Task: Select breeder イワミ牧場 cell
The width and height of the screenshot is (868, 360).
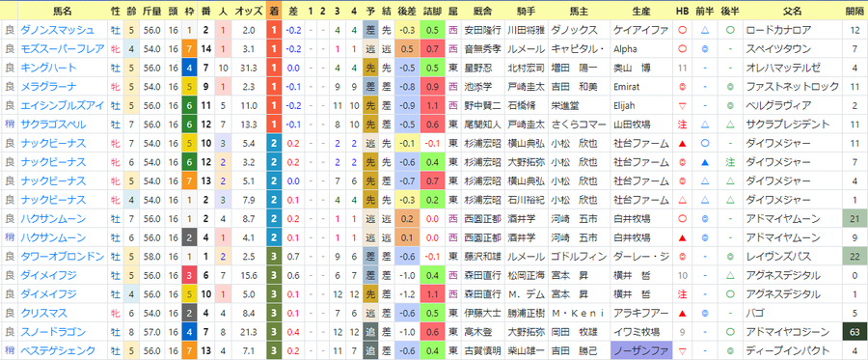Action: (x=641, y=331)
